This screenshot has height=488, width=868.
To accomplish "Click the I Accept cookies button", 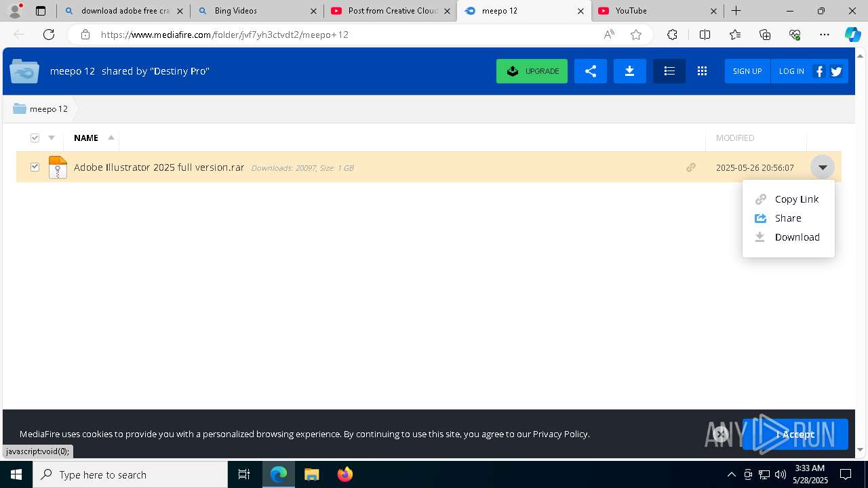I will (795, 434).
